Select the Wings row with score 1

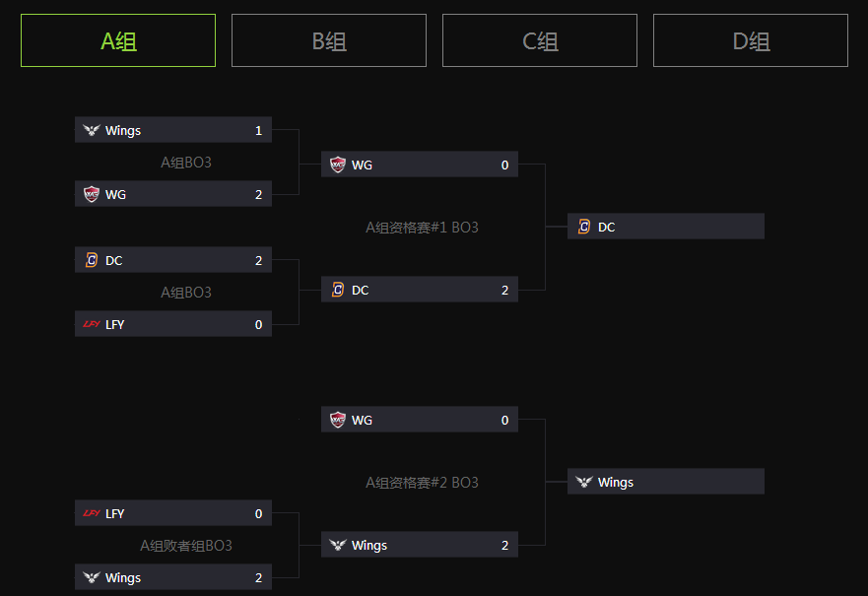coord(173,130)
